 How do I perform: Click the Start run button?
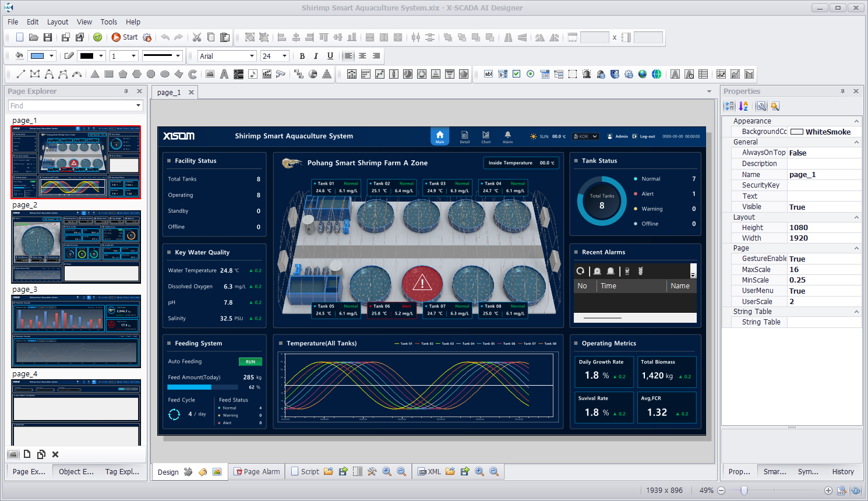pyautogui.click(x=124, y=37)
